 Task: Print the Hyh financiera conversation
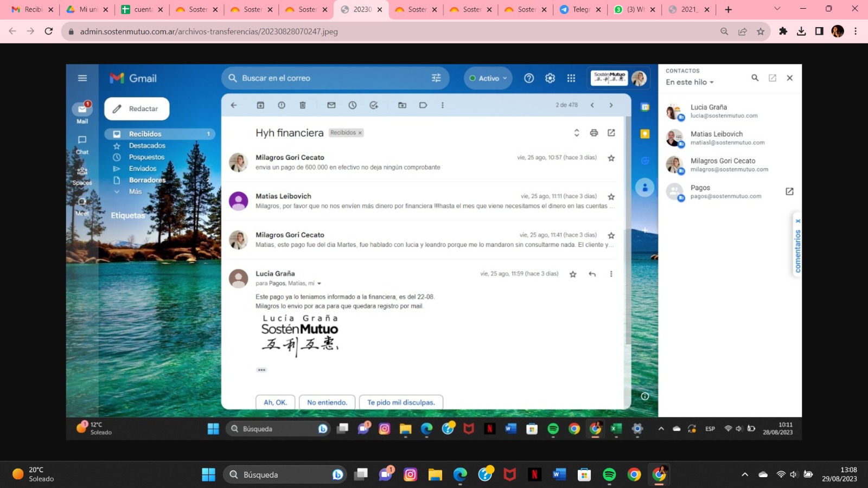(x=594, y=133)
